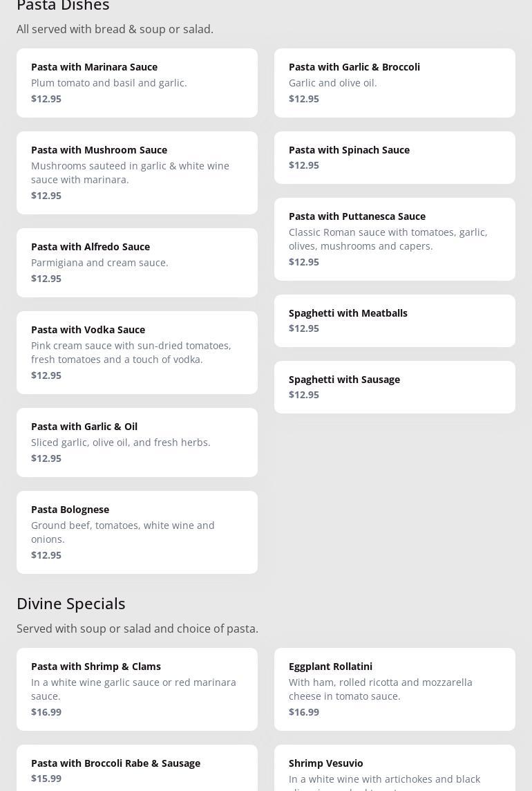Open Pasta with Puttanesca Sauce details
The height and width of the screenshot is (791, 532).
coord(395,239)
